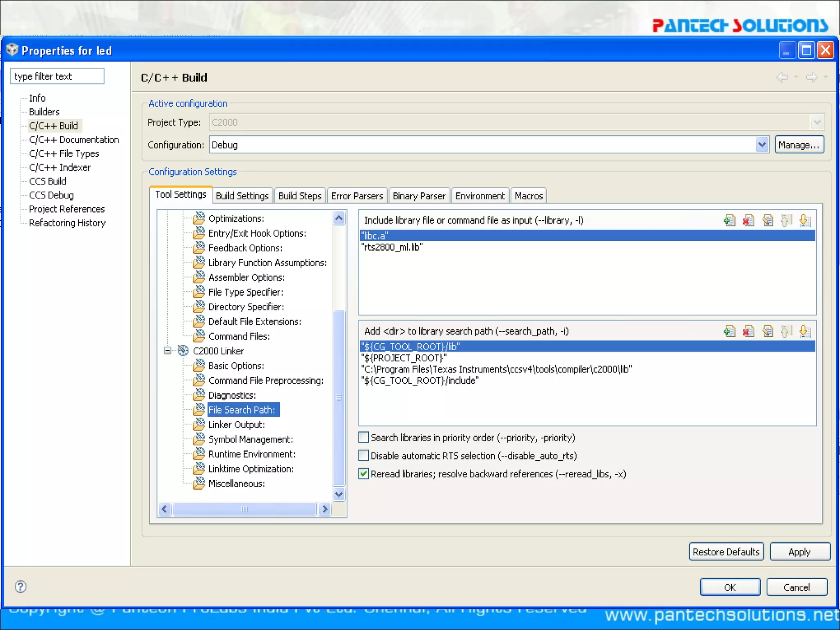Uncheck Reread libraries checkbox
Viewport: 840px width, 630px height.
(364, 474)
